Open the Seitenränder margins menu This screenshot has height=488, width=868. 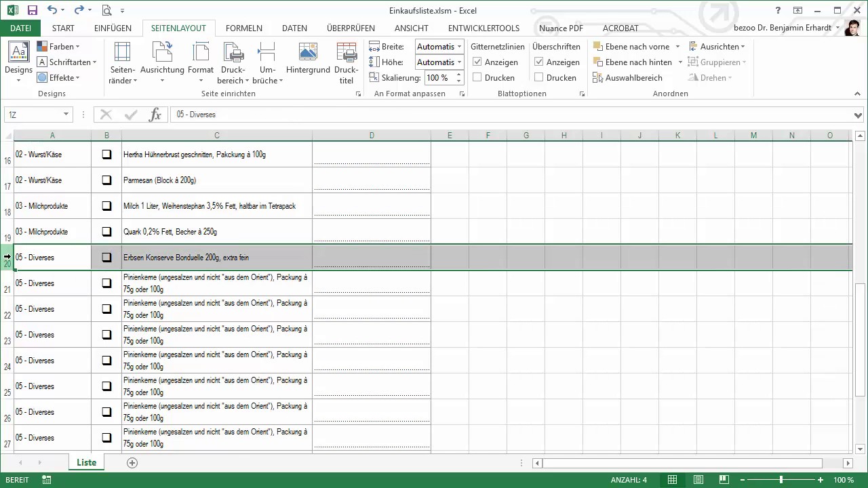coord(123,62)
